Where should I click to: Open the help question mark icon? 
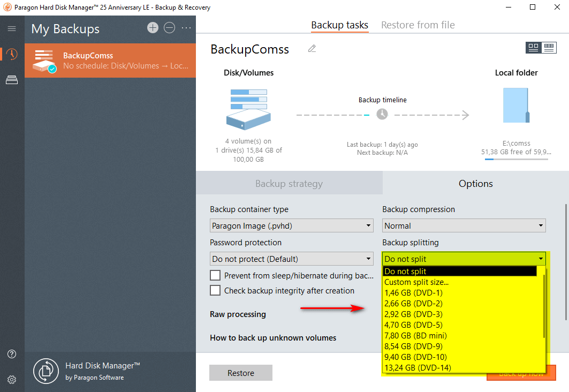pyautogui.click(x=12, y=354)
